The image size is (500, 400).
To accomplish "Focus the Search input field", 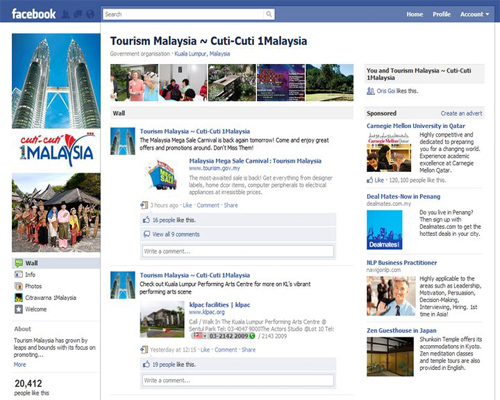I will point(183,14).
